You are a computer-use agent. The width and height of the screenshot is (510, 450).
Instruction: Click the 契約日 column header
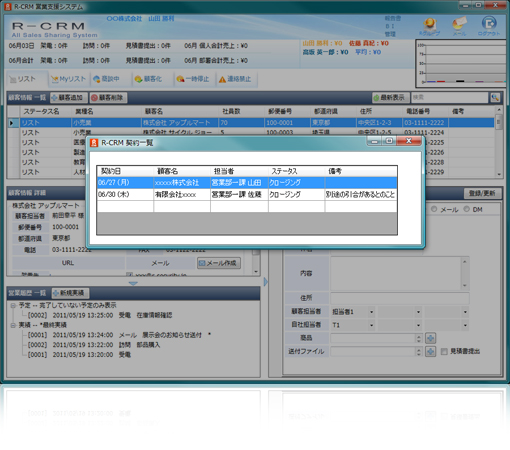[125, 171]
